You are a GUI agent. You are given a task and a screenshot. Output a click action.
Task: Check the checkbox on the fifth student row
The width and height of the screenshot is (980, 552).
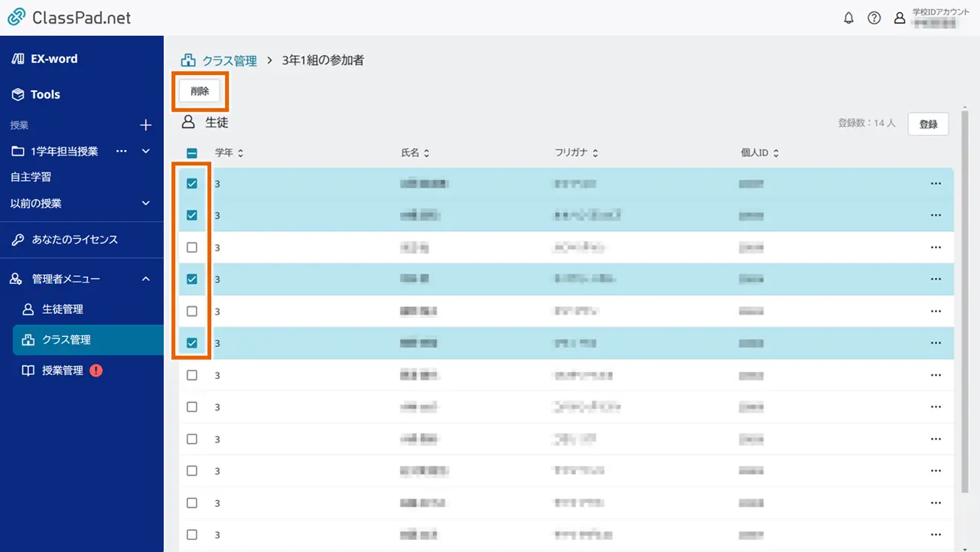tap(191, 311)
